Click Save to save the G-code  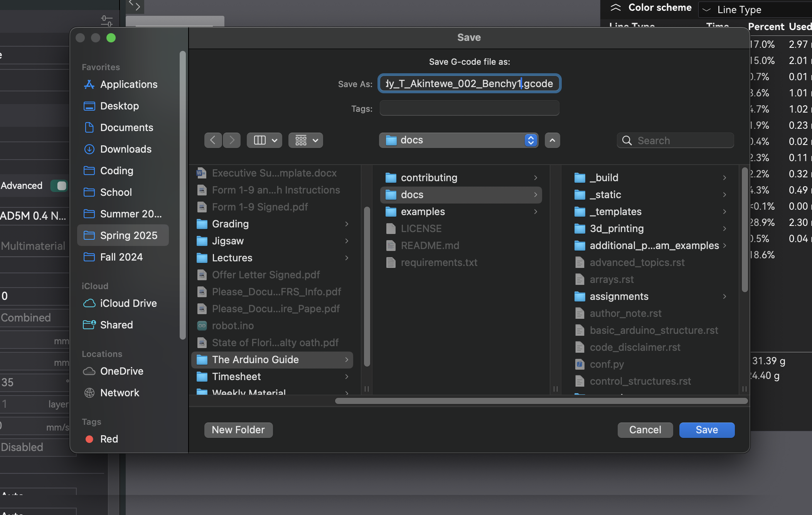click(707, 430)
